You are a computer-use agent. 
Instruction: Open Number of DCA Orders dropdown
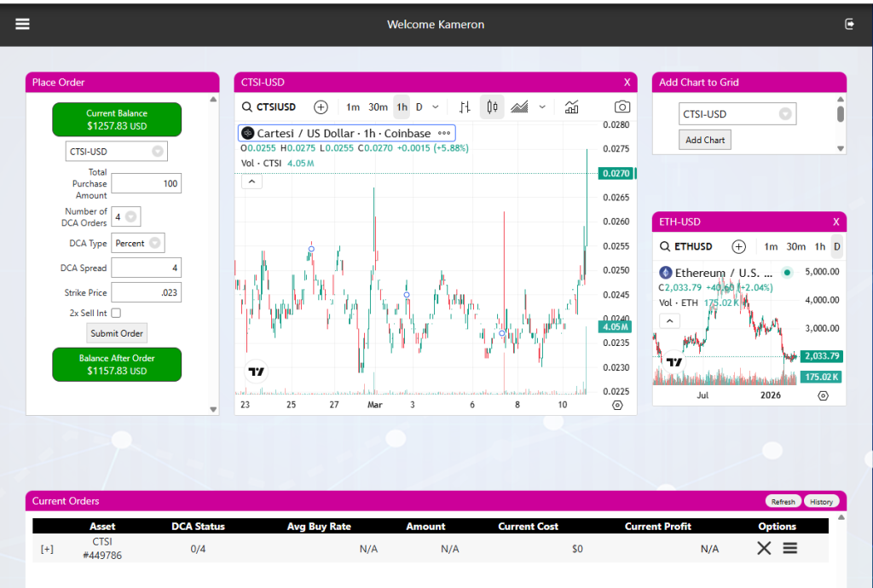point(126,216)
